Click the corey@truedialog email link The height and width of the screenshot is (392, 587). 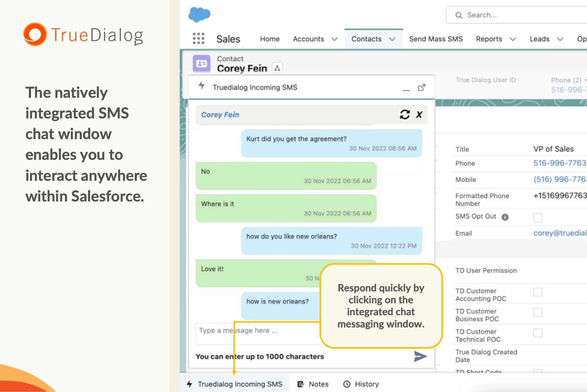pos(559,233)
